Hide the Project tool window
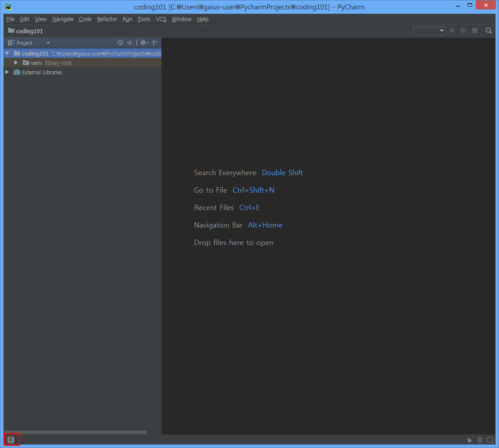The height and width of the screenshot is (448, 499). (155, 43)
